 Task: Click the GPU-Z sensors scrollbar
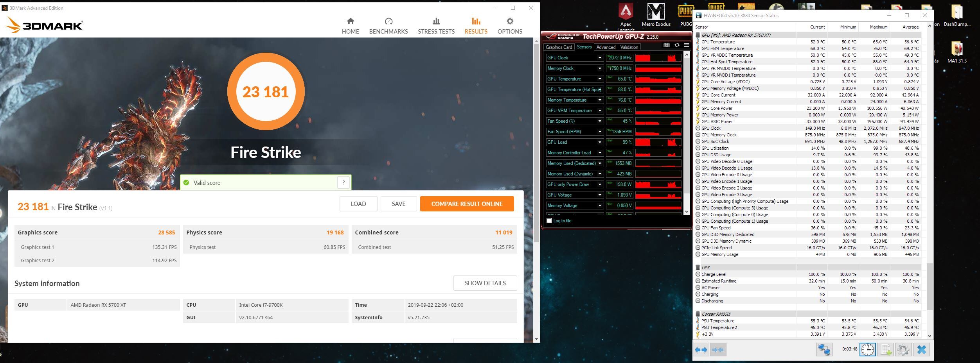pos(686,125)
